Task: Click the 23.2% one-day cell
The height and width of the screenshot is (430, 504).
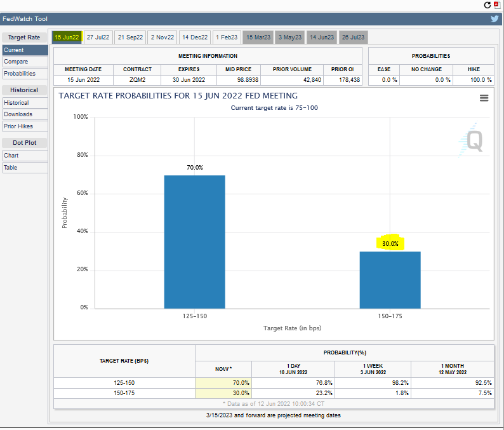Action: click(x=293, y=393)
